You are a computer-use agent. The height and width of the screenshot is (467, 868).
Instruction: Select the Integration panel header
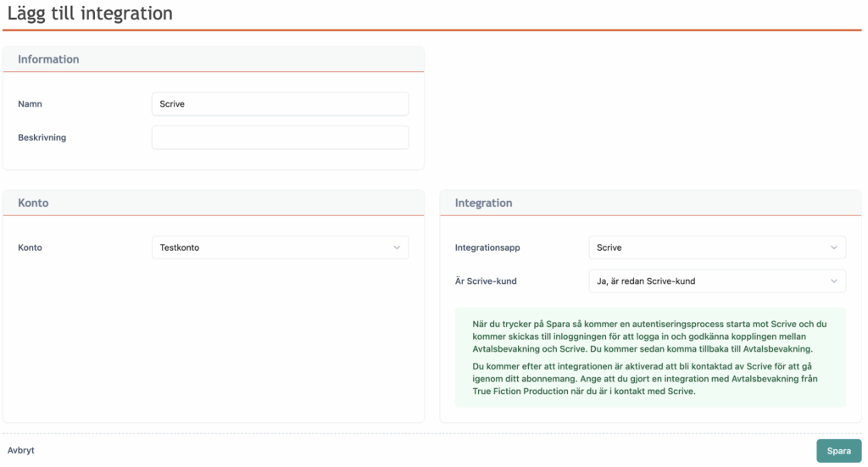pos(483,203)
